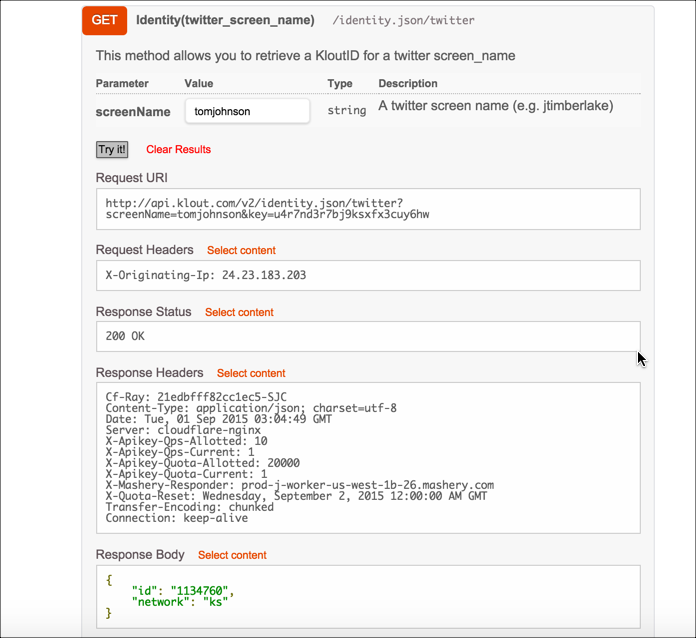This screenshot has width=696, height=638.
Task: Click inside the Response Headers output box
Action: click(367, 457)
